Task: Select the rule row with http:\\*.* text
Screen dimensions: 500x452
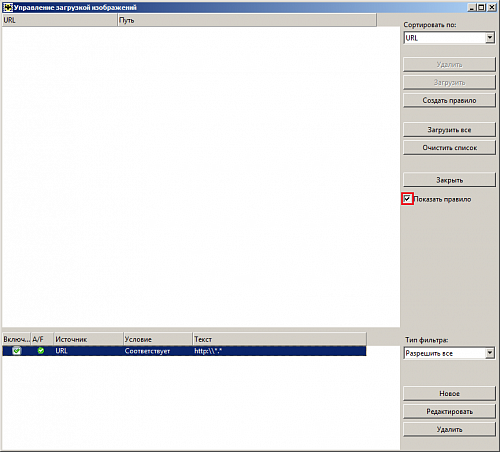Action: (184, 351)
